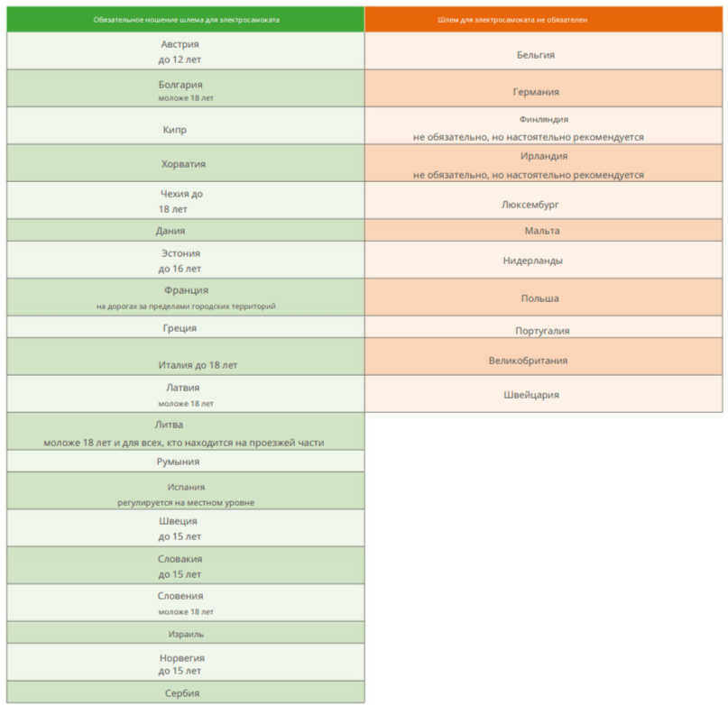Select the Израиль cell
Image resolution: width=728 pixels, height=705 pixels.
point(186,633)
